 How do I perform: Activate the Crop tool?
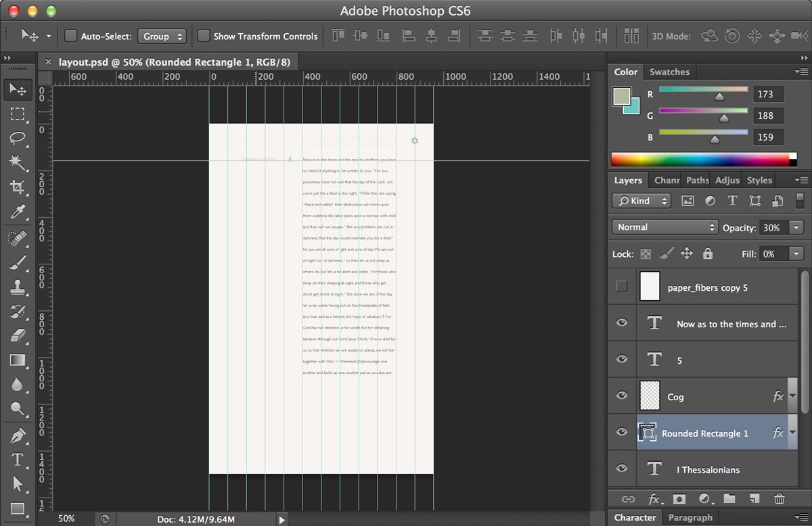pyautogui.click(x=18, y=188)
